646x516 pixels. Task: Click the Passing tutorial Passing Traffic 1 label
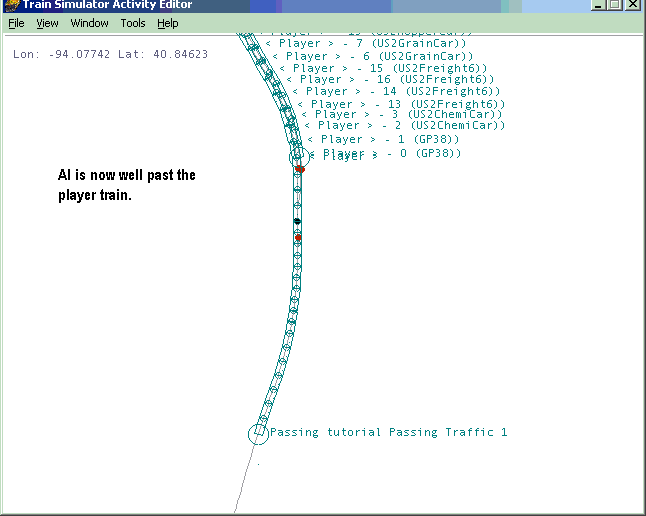[x=389, y=432]
